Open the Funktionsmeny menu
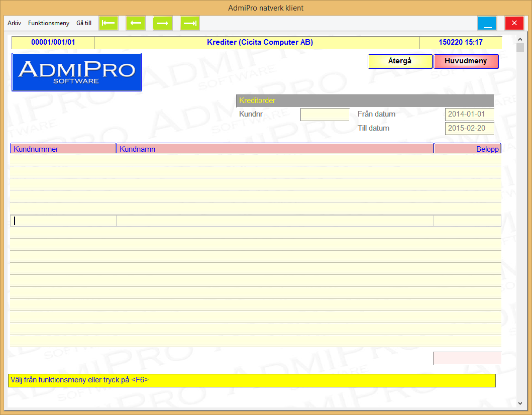Image resolution: width=532 pixels, height=415 pixels. [x=49, y=23]
